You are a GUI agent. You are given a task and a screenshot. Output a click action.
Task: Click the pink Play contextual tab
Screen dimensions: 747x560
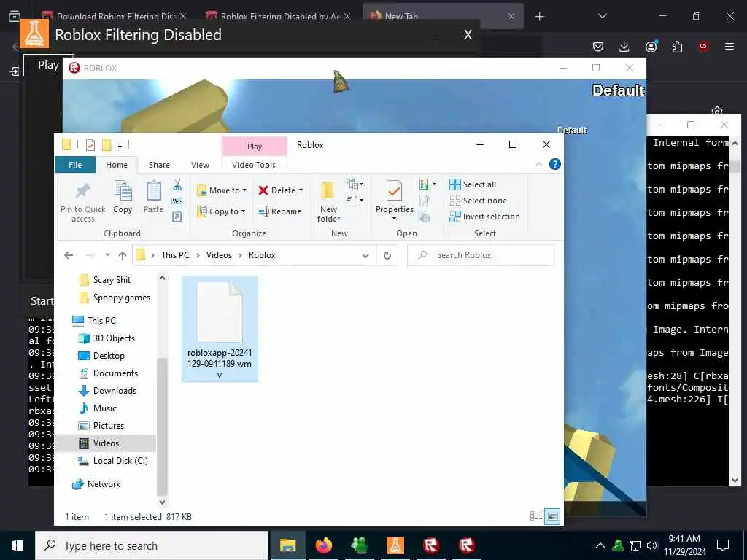[x=255, y=147]
